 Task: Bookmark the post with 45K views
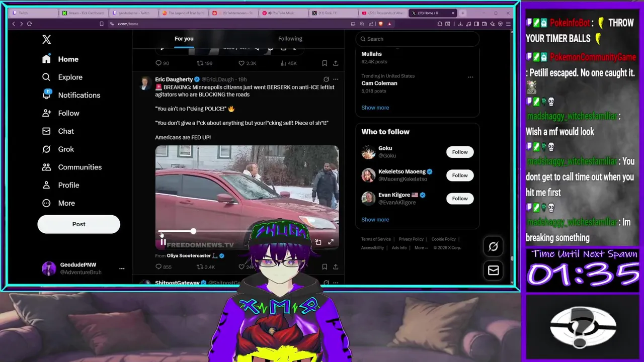click(325, 63)
